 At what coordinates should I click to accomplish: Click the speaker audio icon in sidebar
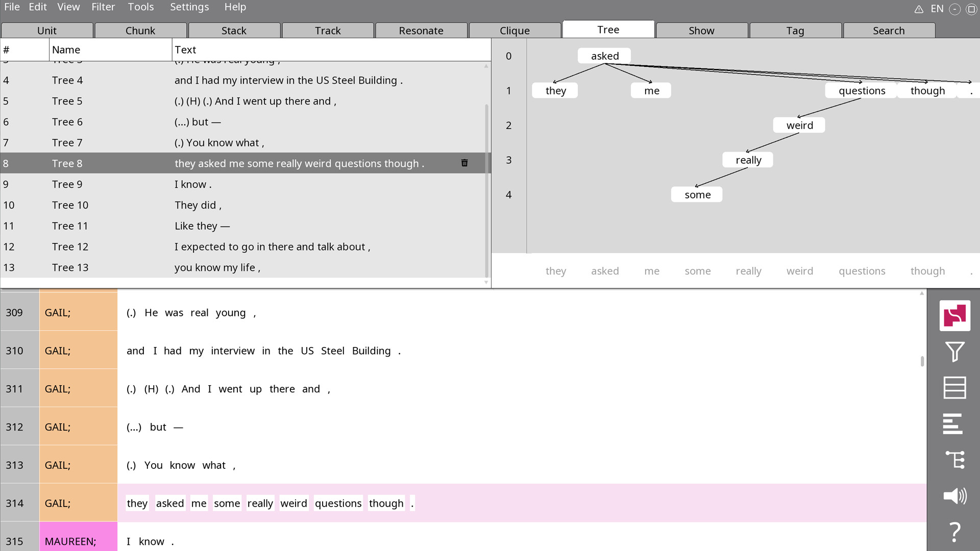[955, 495]
